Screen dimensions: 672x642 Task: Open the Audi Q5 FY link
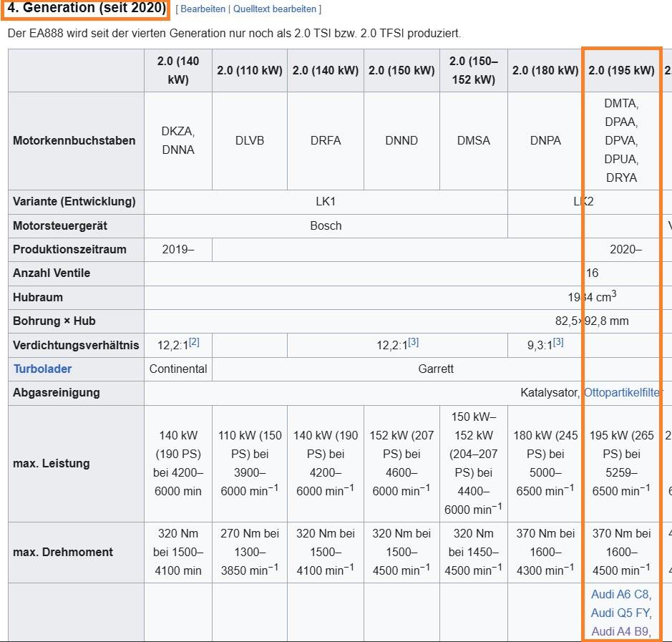620,613
